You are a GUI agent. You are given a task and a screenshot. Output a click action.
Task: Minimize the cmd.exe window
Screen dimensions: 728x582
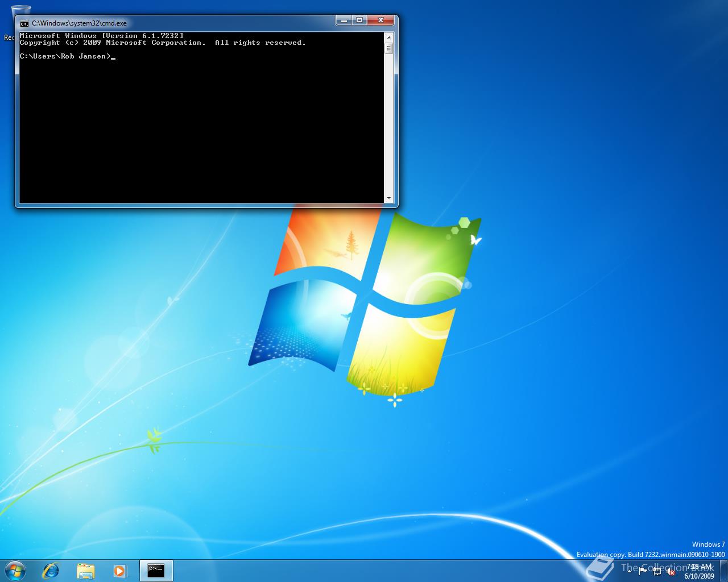tap(343, 20)
